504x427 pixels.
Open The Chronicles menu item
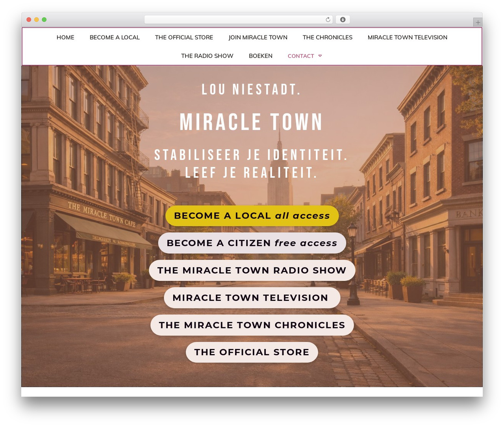[x=328, y=37]
